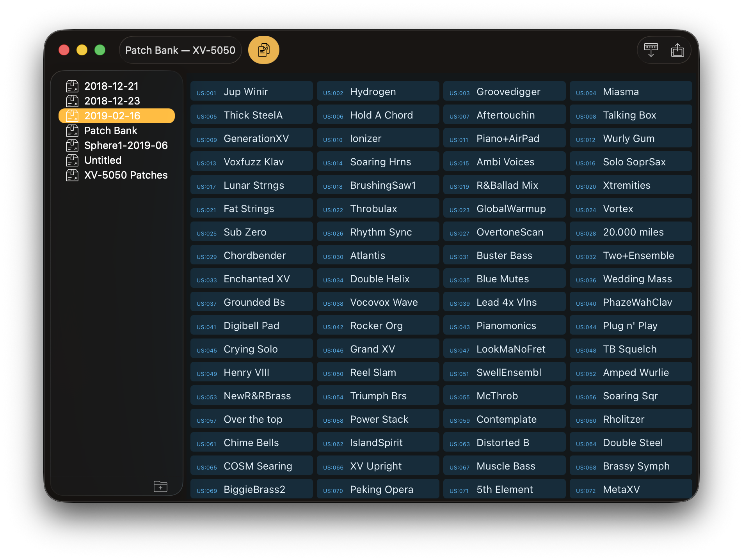743x560 pixels.
Task: Click the bank icon beside Patch Bank
Action: click(x=72, y=131)
